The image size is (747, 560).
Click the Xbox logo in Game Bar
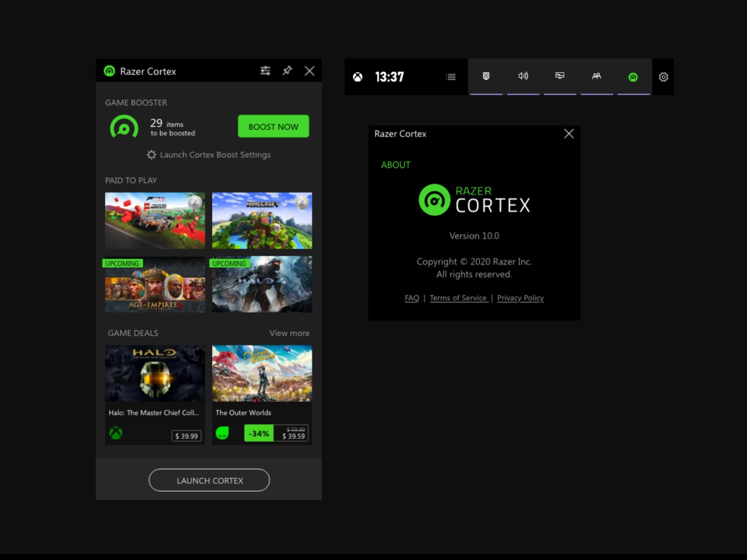click(x=357, y=76)
